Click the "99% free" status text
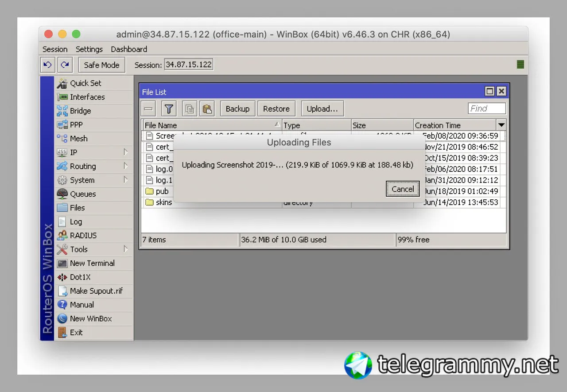The height and width of the screenshot is (392, 567). pos(414,240)
